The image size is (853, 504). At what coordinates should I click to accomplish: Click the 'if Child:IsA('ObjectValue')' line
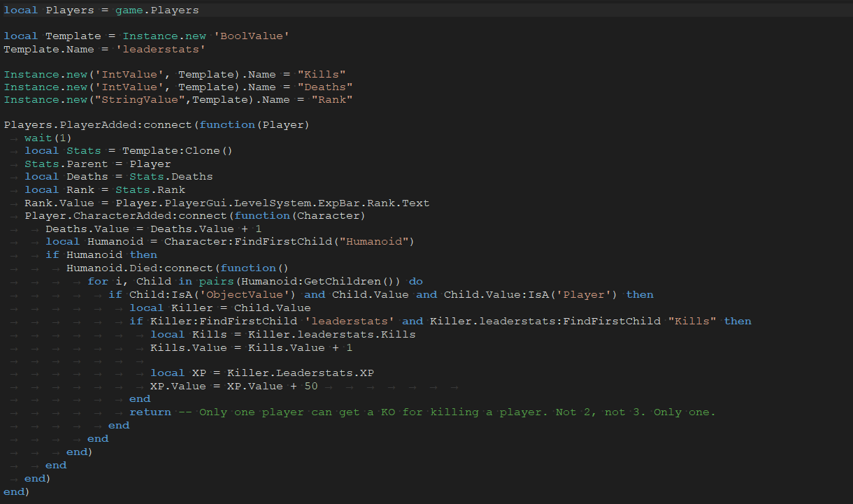click(x=381, y=294)
